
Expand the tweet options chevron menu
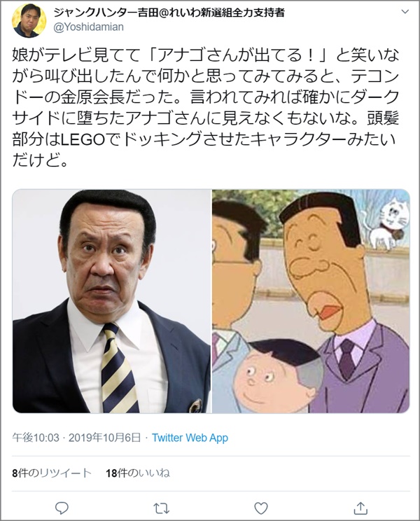click(405, 12)
